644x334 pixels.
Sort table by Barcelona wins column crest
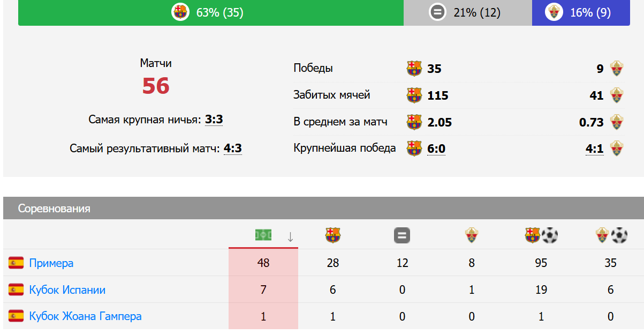tap(332, 235)
